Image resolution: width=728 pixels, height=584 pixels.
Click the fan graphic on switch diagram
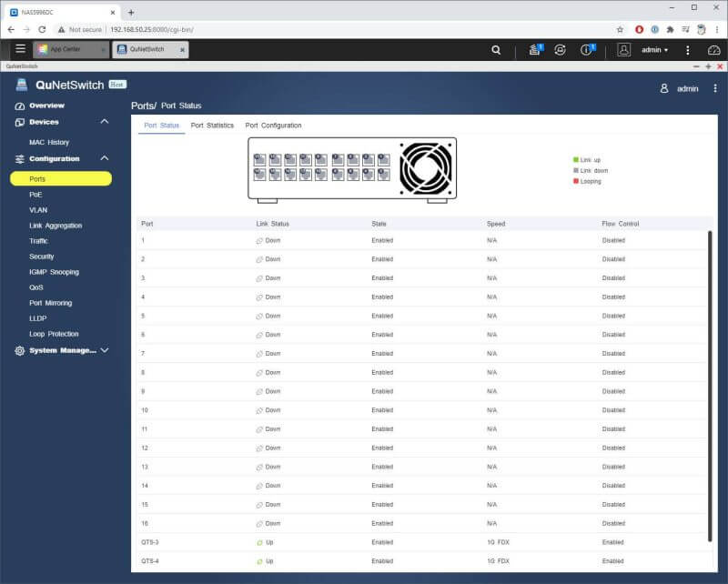(426, 168)
